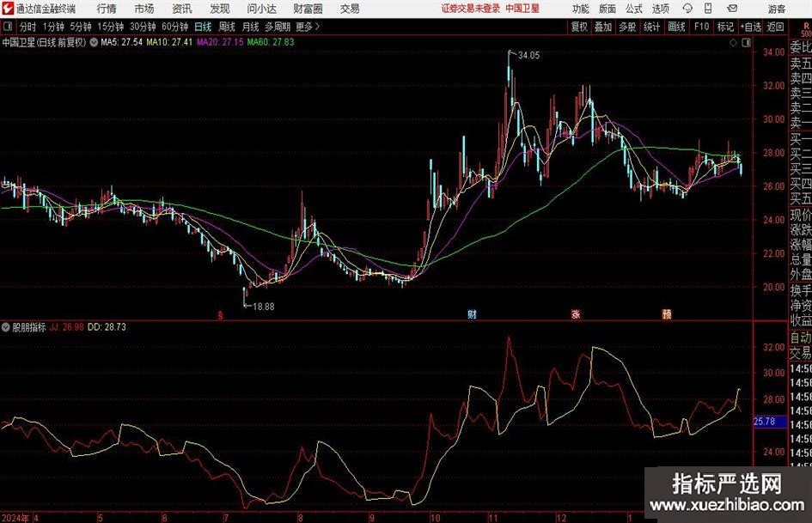Screen dimensions: 812x523
Task: Open F10 company info
Action: (701, 27)
